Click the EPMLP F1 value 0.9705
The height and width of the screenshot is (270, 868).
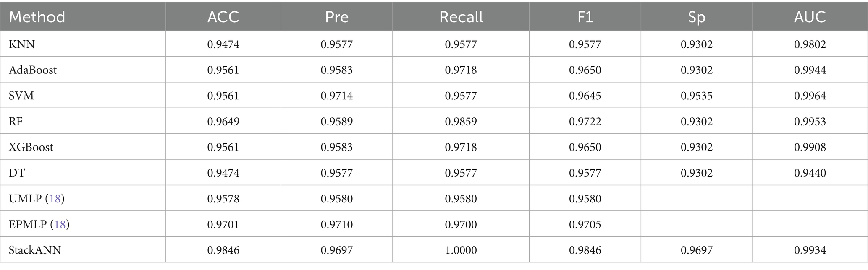[x=585, y=225]
